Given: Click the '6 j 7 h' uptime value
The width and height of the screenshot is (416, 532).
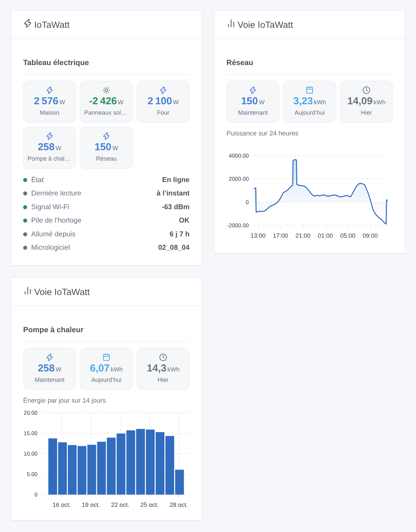Looking at the screenshot, I should click(179, 234).
